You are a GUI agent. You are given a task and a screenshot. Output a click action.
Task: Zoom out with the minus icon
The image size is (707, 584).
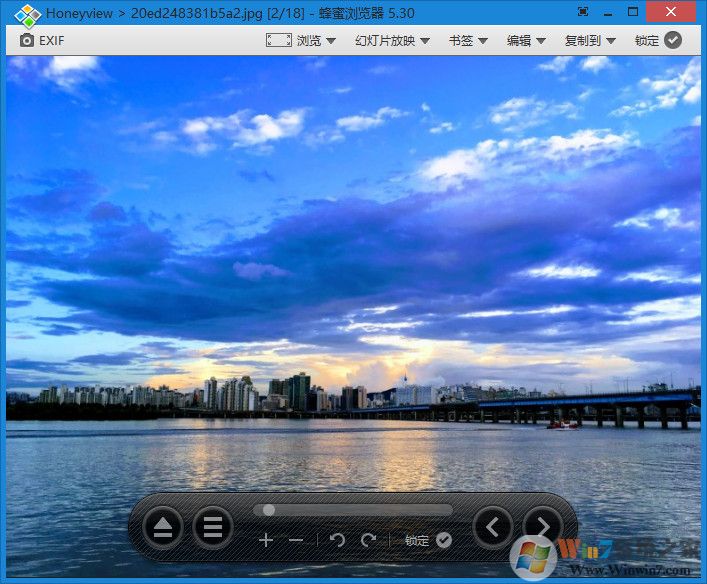tap(296, 540)
